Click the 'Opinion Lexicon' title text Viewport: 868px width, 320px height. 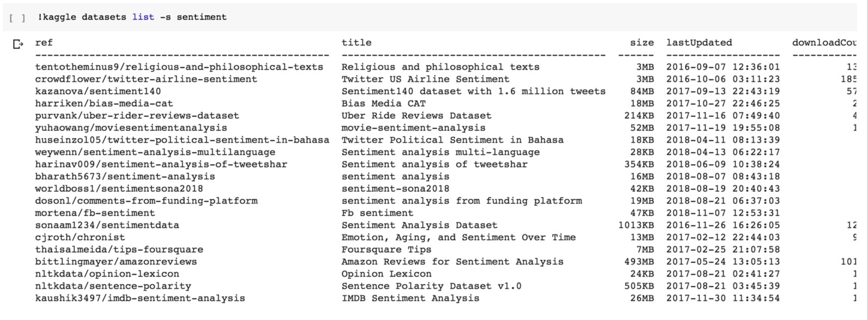[386, 274]
